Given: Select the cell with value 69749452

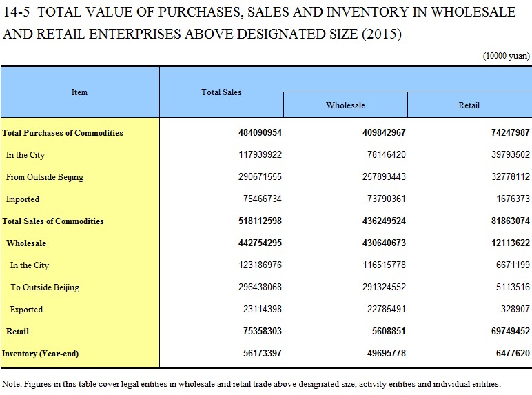Looking at the screenshot, I should tap(510, 331).
